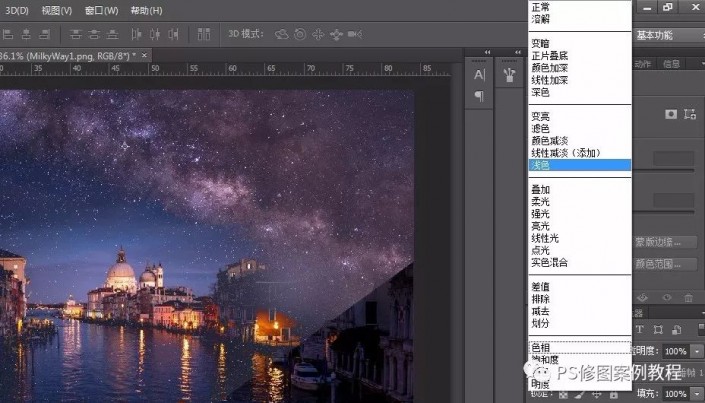
Task: Click the delete mask trash icon
Action: [x=688, y=298]
